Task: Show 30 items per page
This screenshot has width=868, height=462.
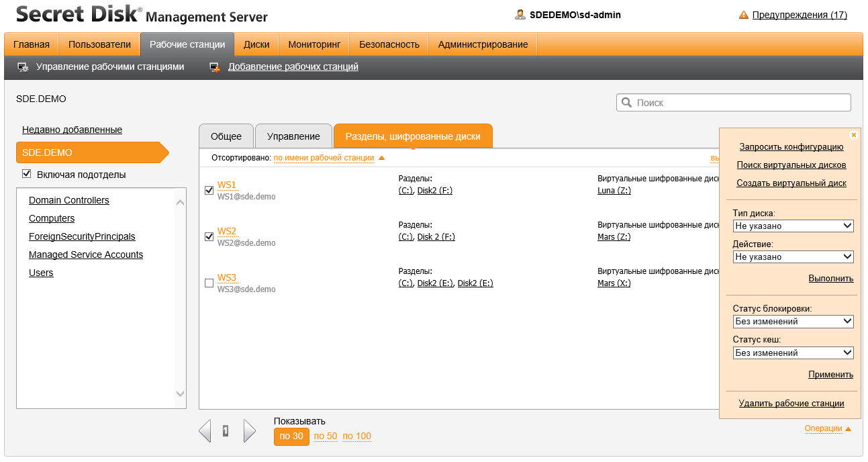Action: point(291,436)
